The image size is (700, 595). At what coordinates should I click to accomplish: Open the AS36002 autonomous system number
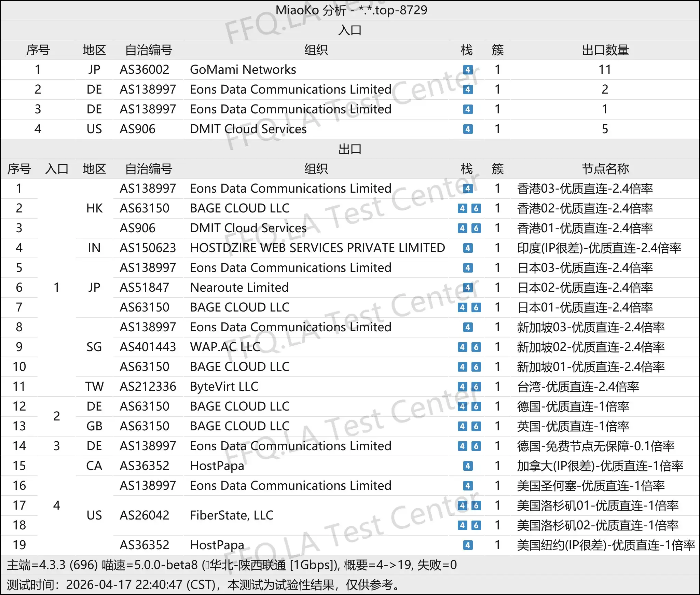pos(145,70)
